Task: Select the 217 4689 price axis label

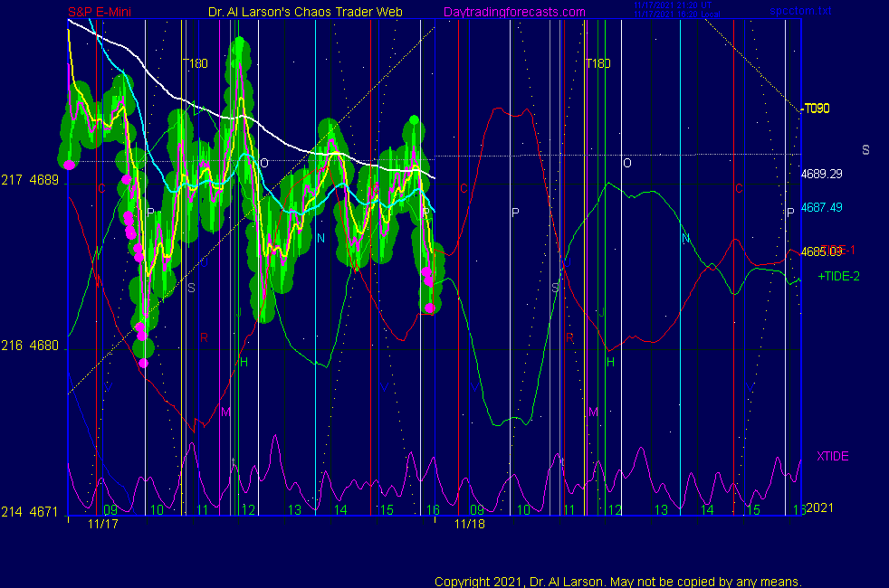Action: click(30, 180)
